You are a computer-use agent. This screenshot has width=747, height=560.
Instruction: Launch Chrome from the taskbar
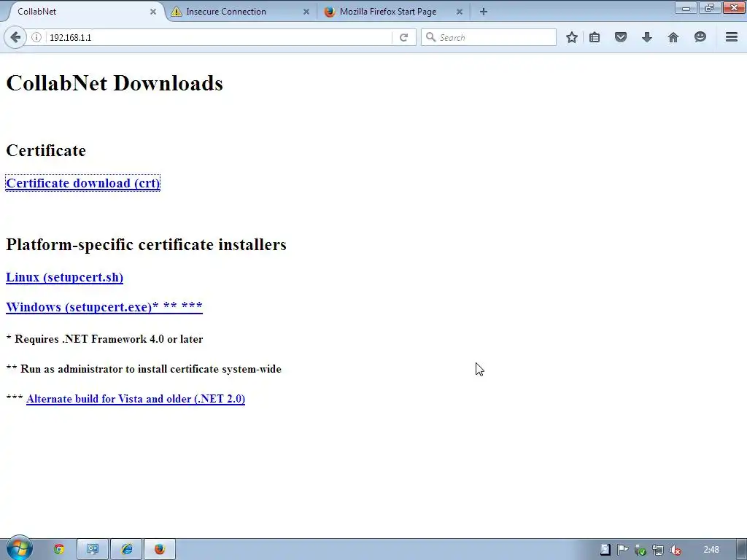(59, 549)
